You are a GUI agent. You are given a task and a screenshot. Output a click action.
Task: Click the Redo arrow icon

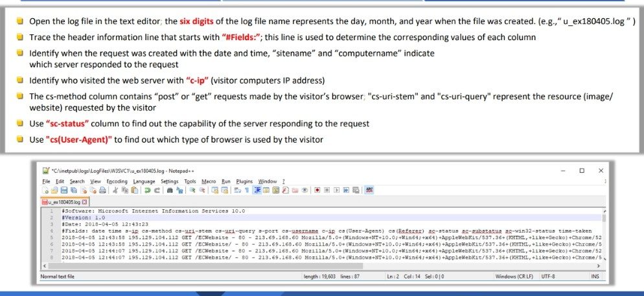coord(157,190)
